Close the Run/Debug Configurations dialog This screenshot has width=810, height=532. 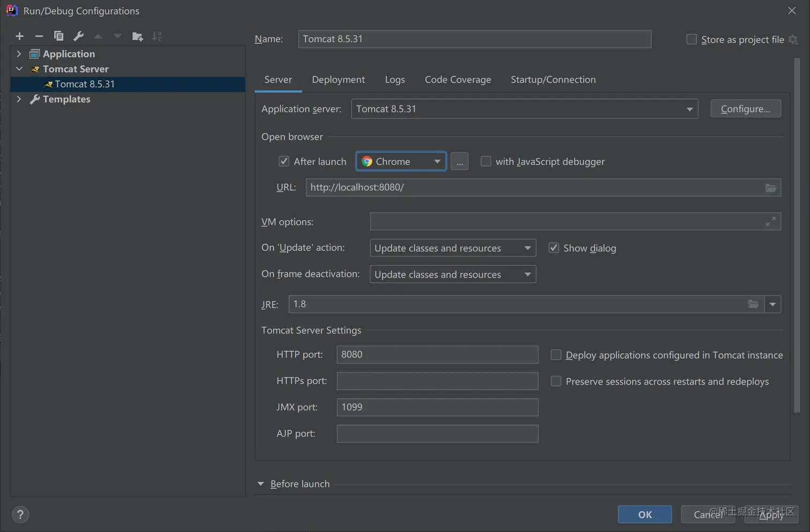point(792,10)
